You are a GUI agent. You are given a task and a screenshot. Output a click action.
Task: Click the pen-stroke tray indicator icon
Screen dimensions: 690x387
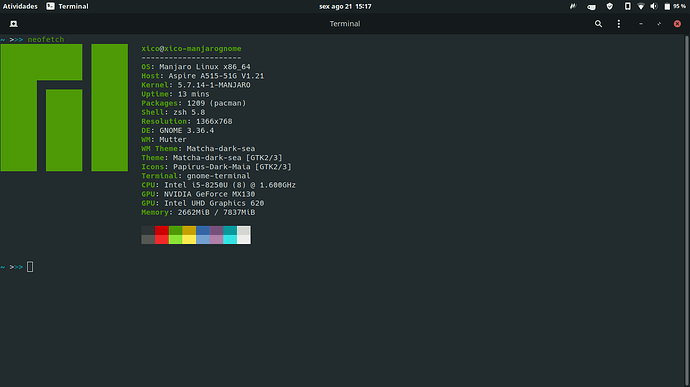point(573,6)
